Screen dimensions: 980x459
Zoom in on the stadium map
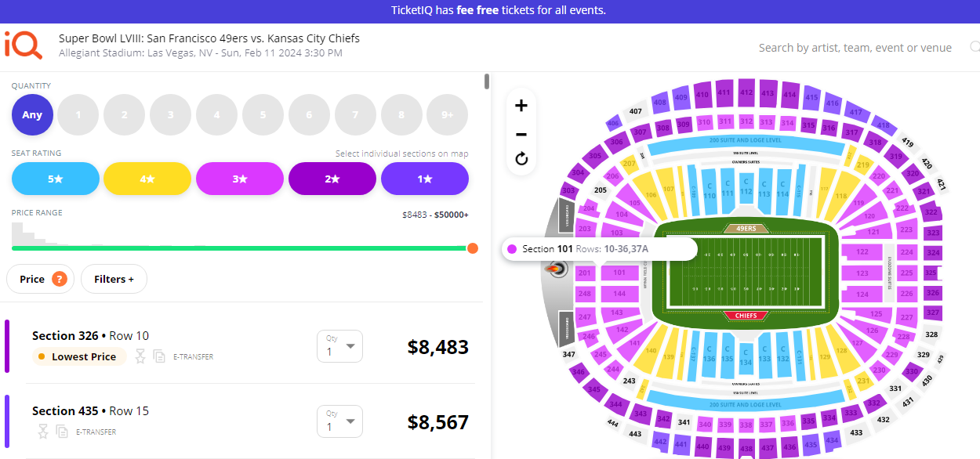(521, 106)
